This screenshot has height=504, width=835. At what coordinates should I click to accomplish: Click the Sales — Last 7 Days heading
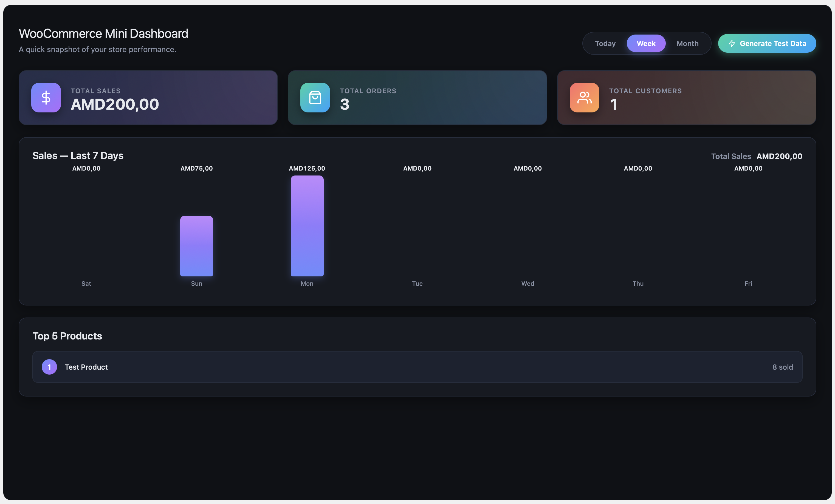click(x=78, y=156)
